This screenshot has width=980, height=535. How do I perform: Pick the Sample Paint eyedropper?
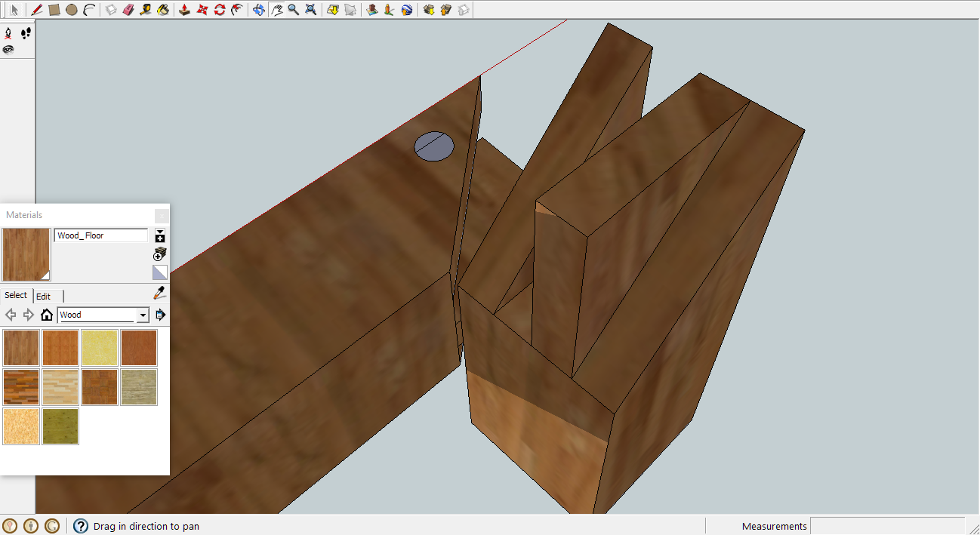coord(159,294)
